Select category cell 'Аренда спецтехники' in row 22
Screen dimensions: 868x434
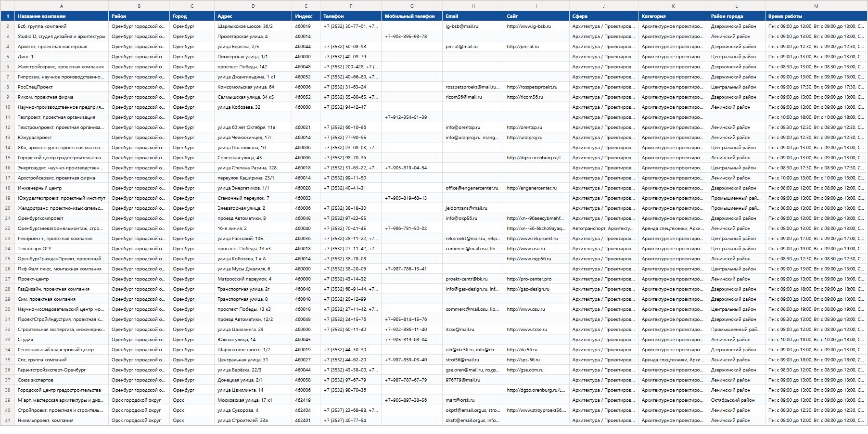pos(673,229)
